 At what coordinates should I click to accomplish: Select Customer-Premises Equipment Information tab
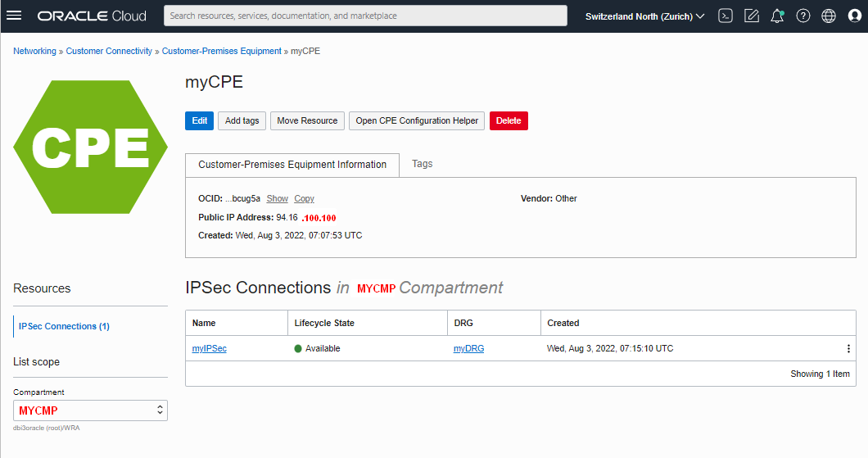[292, 165]
